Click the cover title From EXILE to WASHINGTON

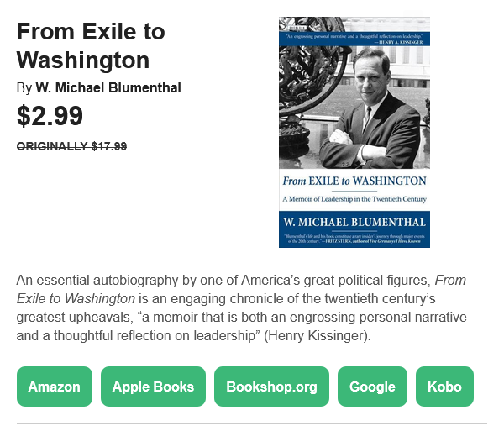[x=354, y=181]
